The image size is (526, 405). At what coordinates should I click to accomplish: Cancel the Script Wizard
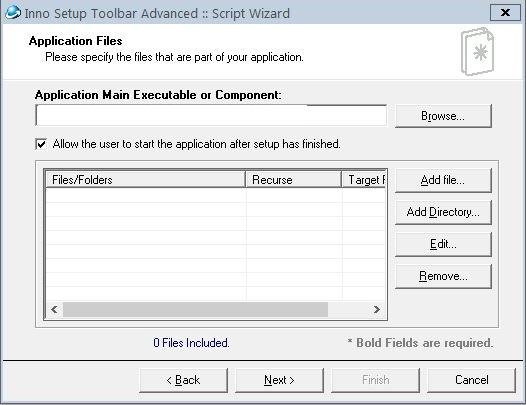click(472, 380)
